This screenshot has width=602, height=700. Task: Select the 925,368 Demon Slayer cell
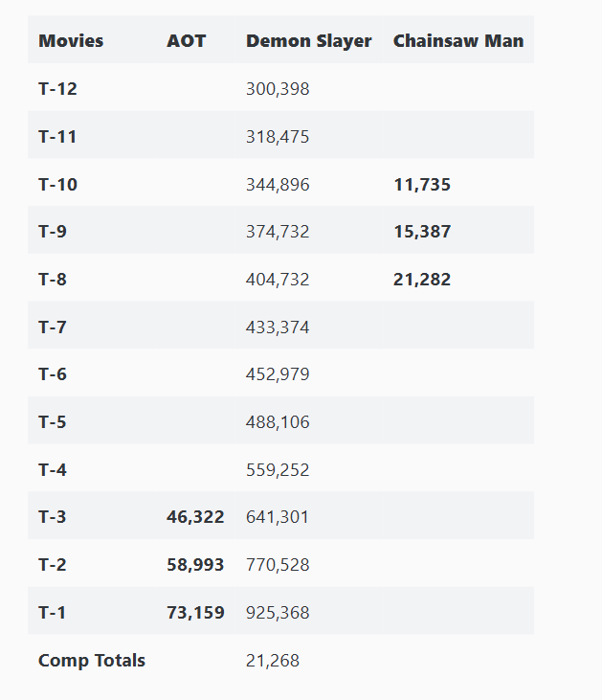tap(278, 613)
